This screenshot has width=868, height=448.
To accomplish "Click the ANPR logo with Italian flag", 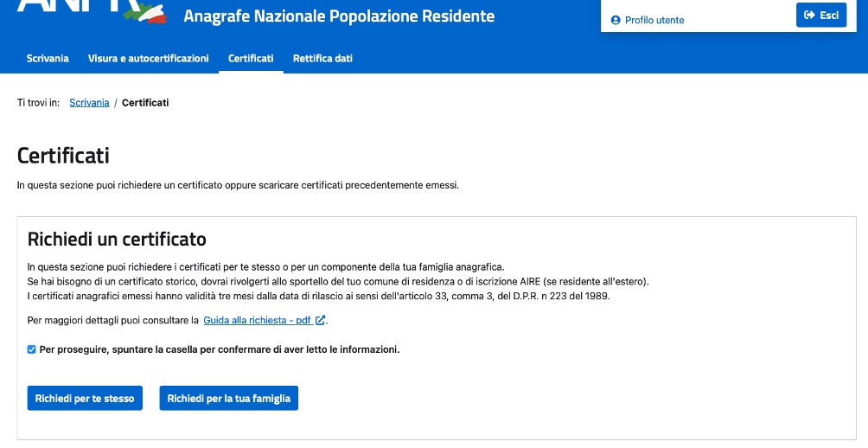I will (92, 11).
